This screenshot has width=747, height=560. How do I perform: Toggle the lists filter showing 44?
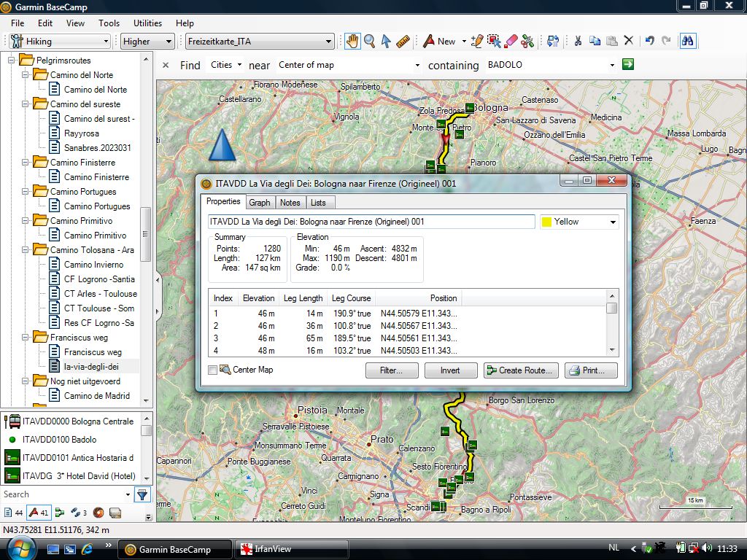[13, 513]
